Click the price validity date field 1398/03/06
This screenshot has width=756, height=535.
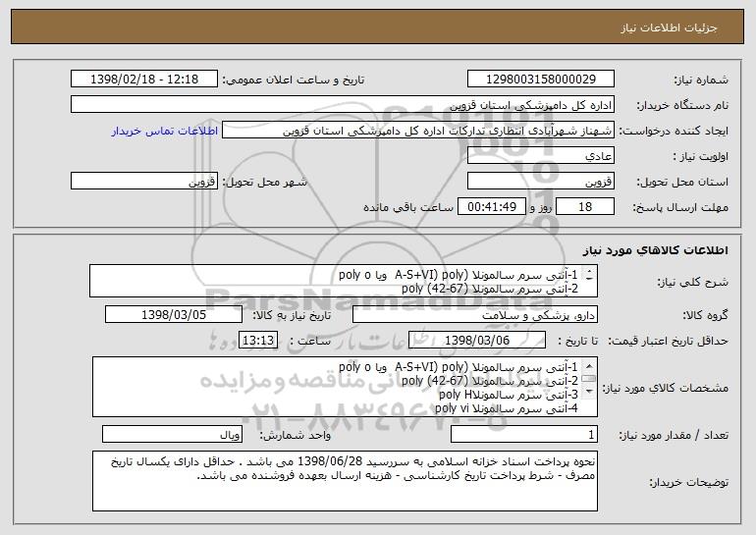pos(477,341)
